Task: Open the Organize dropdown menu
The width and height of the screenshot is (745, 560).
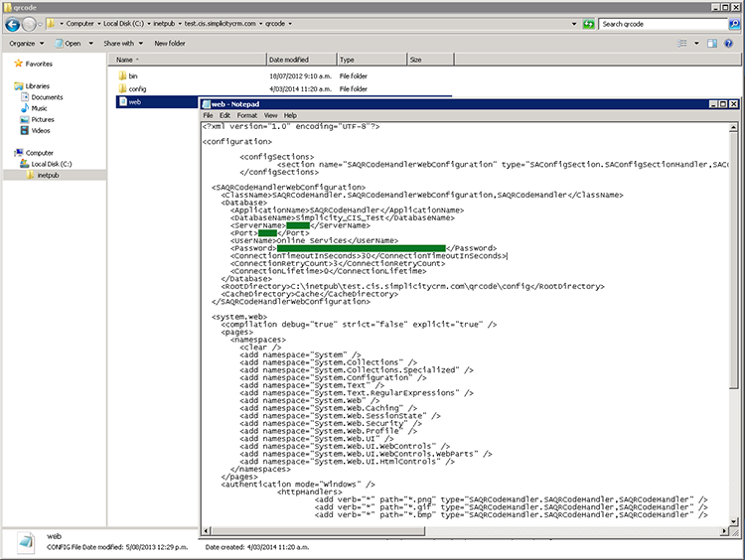Action: tap(27, 44)
